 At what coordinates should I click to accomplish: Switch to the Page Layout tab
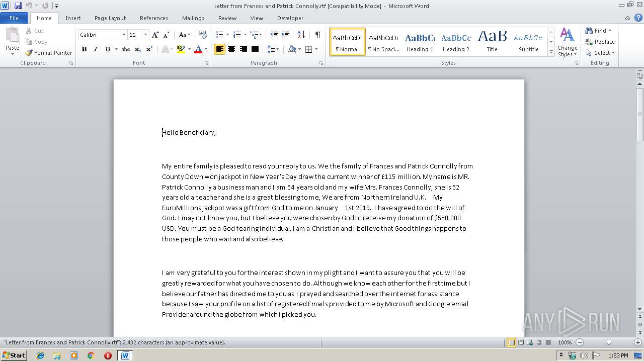110,18
